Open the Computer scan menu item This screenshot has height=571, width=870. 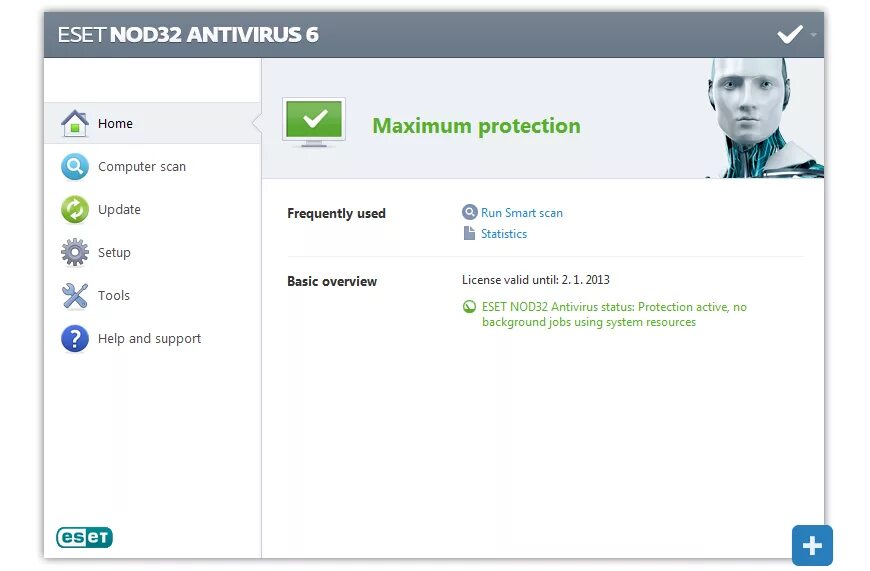(x=142, y=166)
